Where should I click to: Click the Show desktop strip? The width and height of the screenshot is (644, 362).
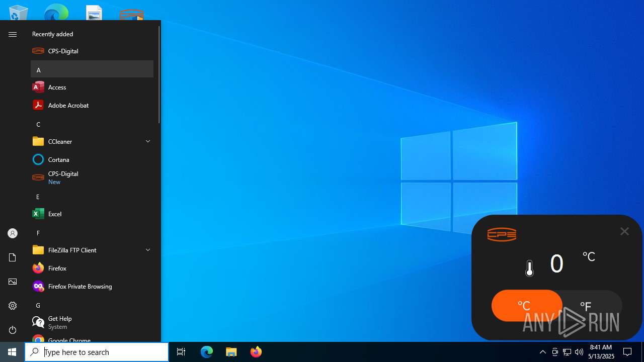click(642, 352)
